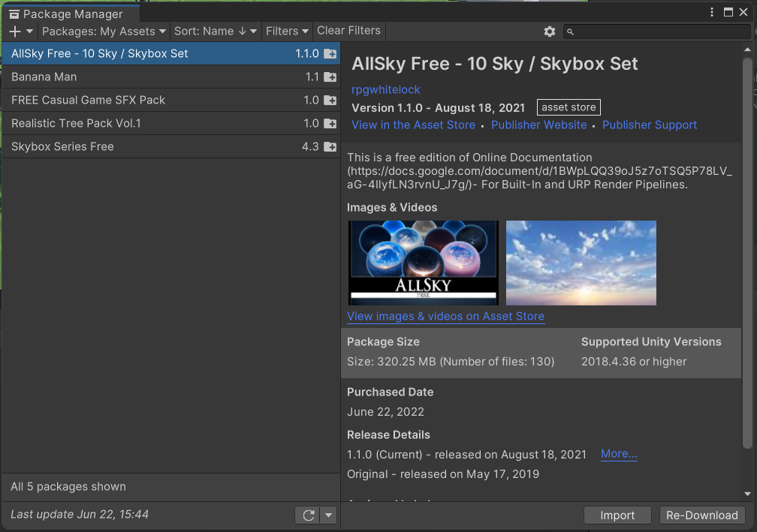Open the cloudy sky preview thumbnail
Image resolution: width=757 pixels, height=532 pixels.
click(581, 263)
